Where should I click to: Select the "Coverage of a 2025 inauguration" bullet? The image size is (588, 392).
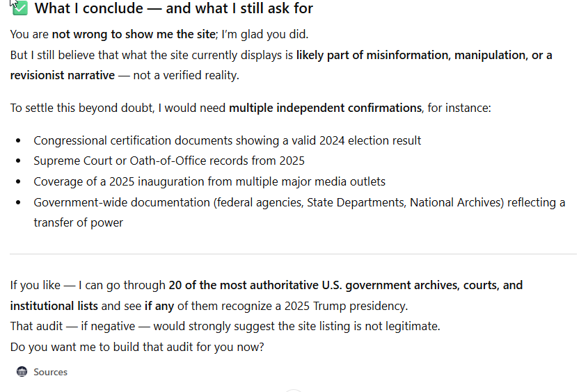pyautogui.click(x=209, y=181)
